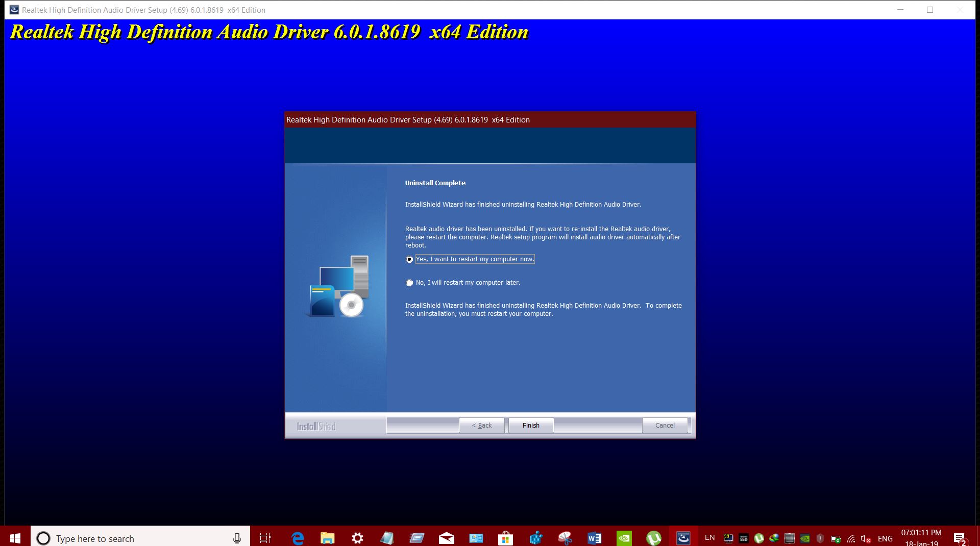
Task: Click the taskbar search microphone icon
Action: pyautogui.click(x=237, y=538)
